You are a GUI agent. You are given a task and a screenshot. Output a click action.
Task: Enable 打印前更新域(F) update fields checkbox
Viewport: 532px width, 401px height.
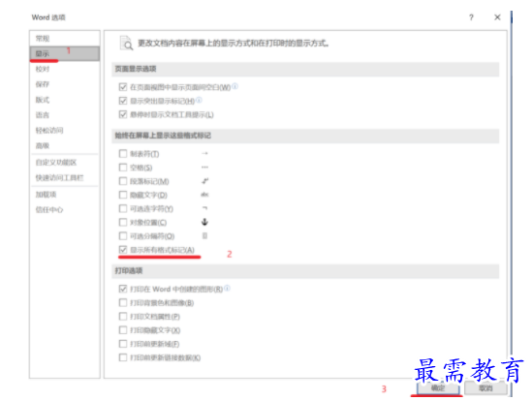(123, 344)
